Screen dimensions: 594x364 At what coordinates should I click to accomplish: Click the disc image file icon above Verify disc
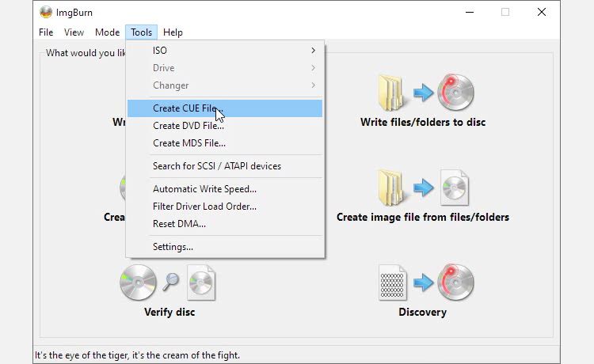[x=201, y=282]
